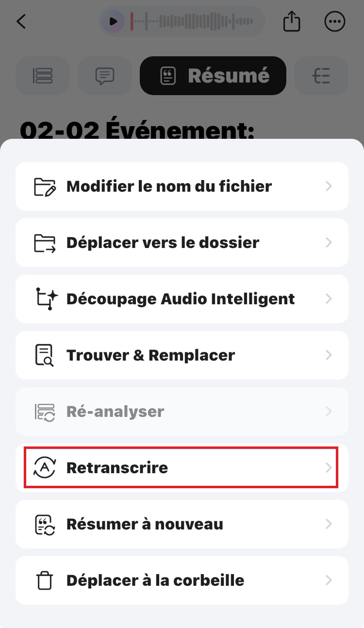The height and width of the screenshot is (628, 364).
Task: Tap the Trouver & Remplacer search icon
Action: tap(45, 355)
